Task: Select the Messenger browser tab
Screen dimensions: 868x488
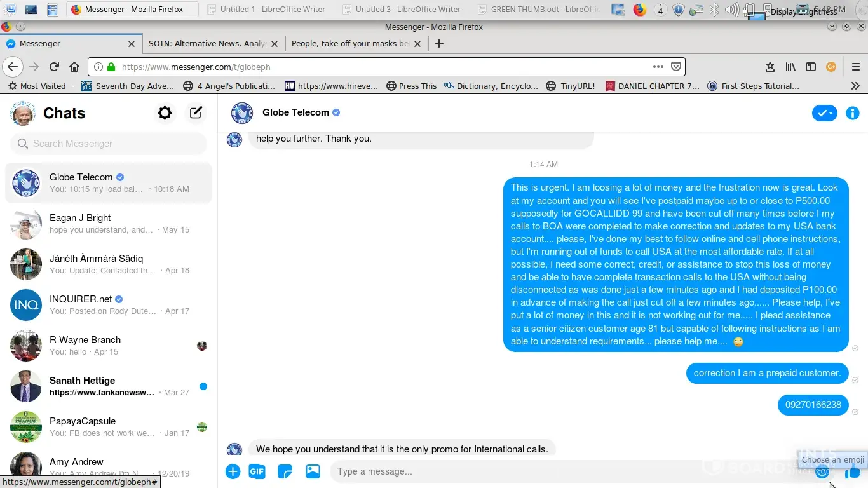Action: tap(71, 43)
